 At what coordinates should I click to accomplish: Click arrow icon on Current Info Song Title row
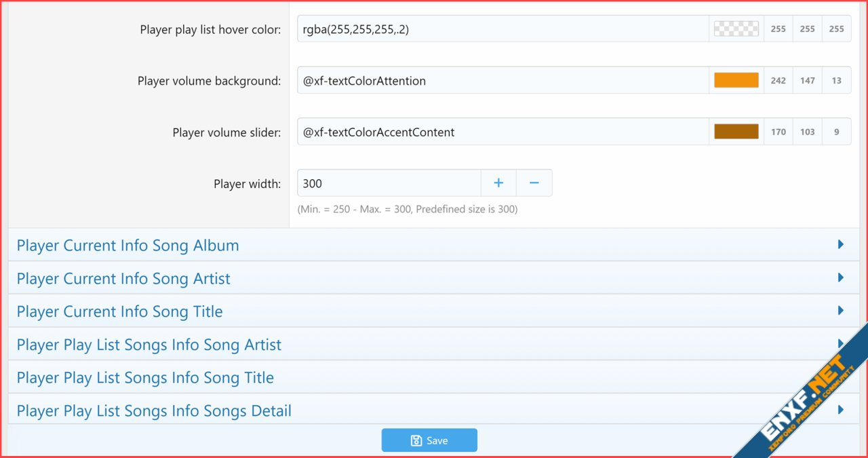(841, 311)
